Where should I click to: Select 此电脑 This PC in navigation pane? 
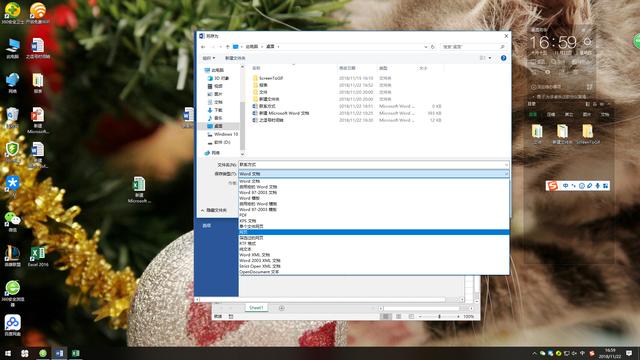214,70
